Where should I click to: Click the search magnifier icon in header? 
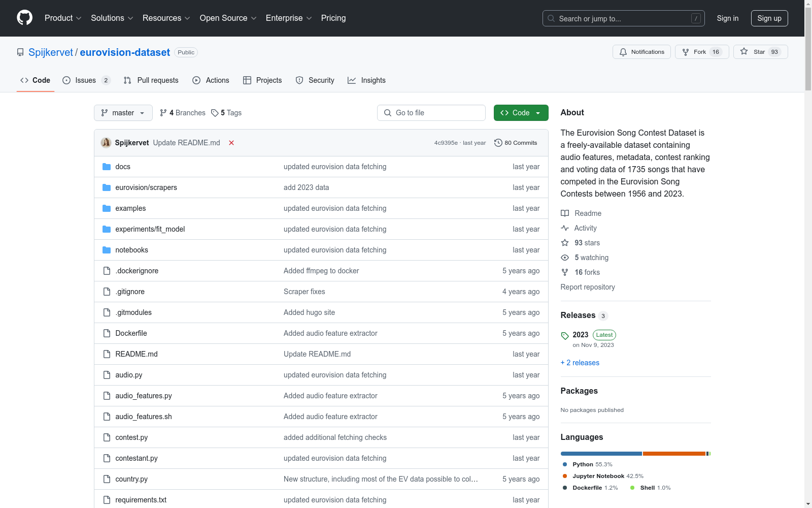pyautogui.click(x=551, y=18)
